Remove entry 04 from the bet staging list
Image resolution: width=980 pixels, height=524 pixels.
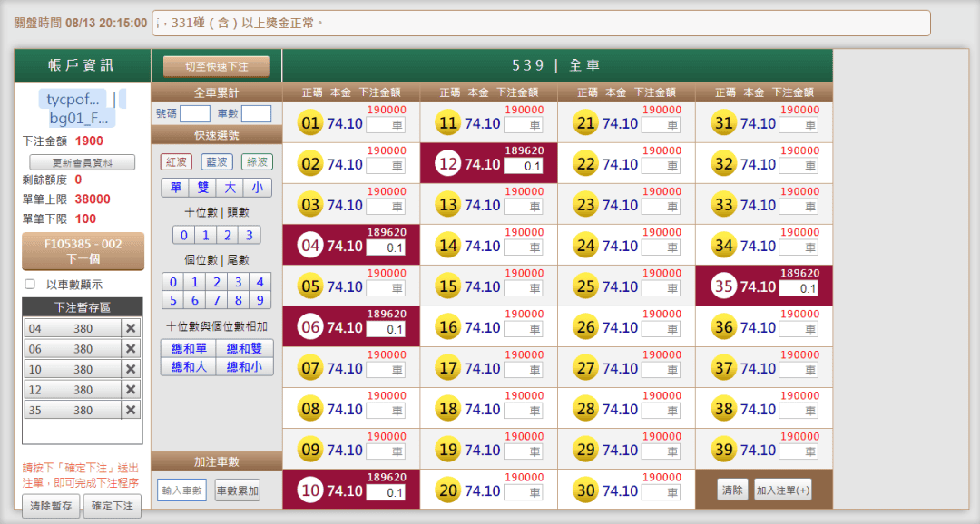click(x=131, y=328)
